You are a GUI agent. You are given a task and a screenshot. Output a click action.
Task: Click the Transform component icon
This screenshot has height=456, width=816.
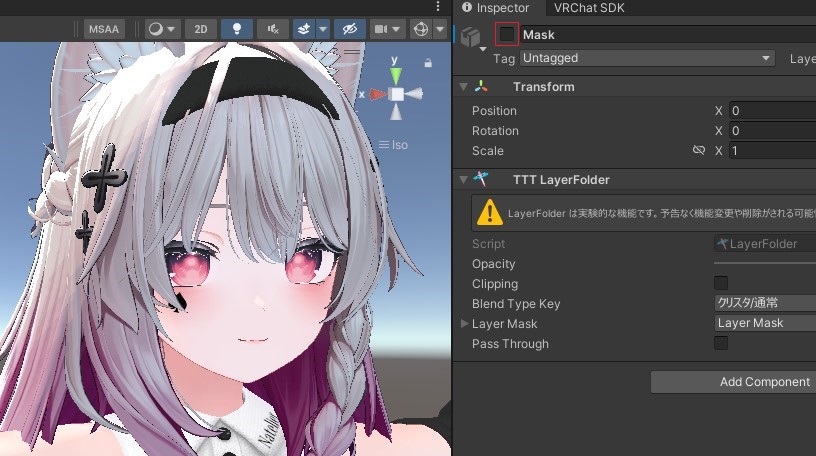click(x=481, y=86)
